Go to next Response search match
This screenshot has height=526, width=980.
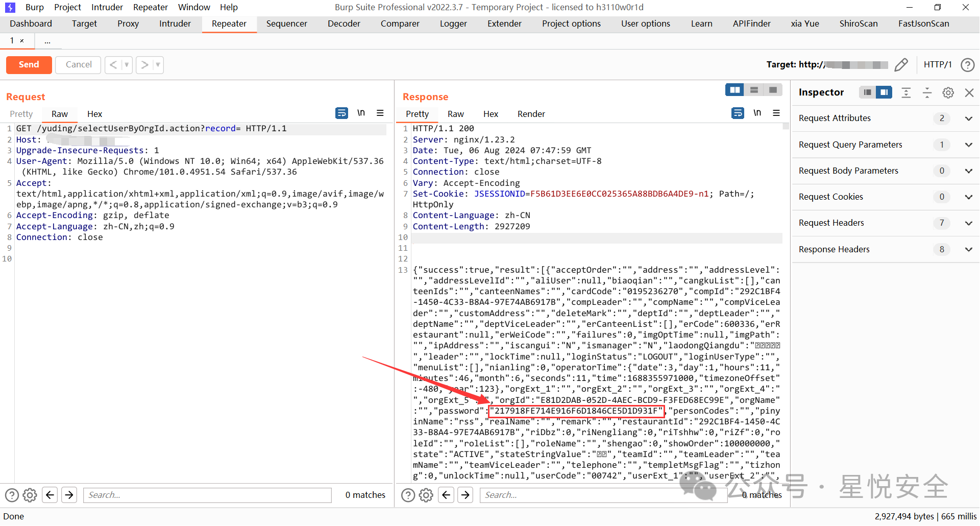465,495
